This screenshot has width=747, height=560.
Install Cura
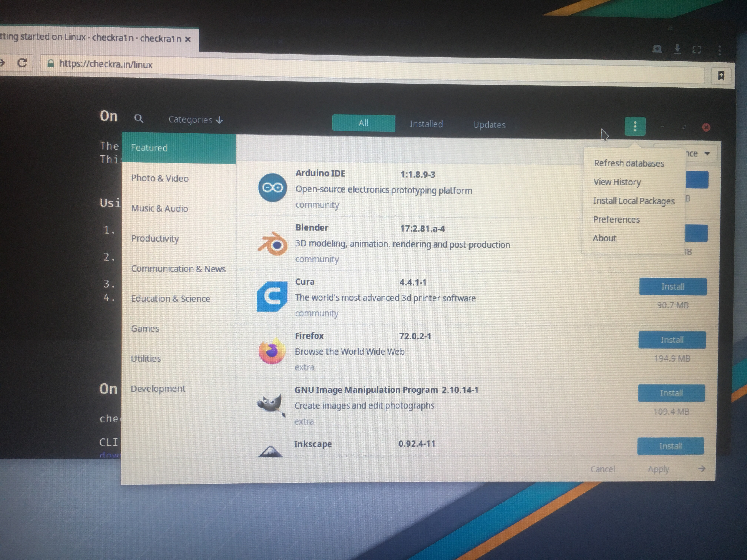(x=673, y=287)
